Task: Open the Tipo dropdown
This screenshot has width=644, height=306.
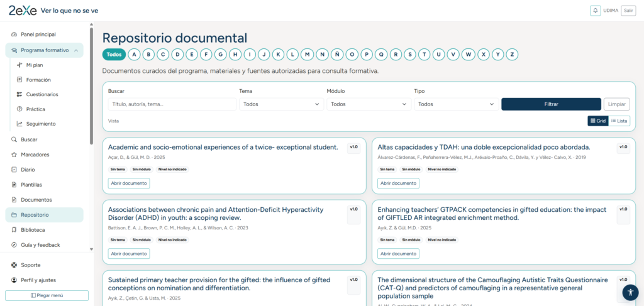Action: coord(457,104)
